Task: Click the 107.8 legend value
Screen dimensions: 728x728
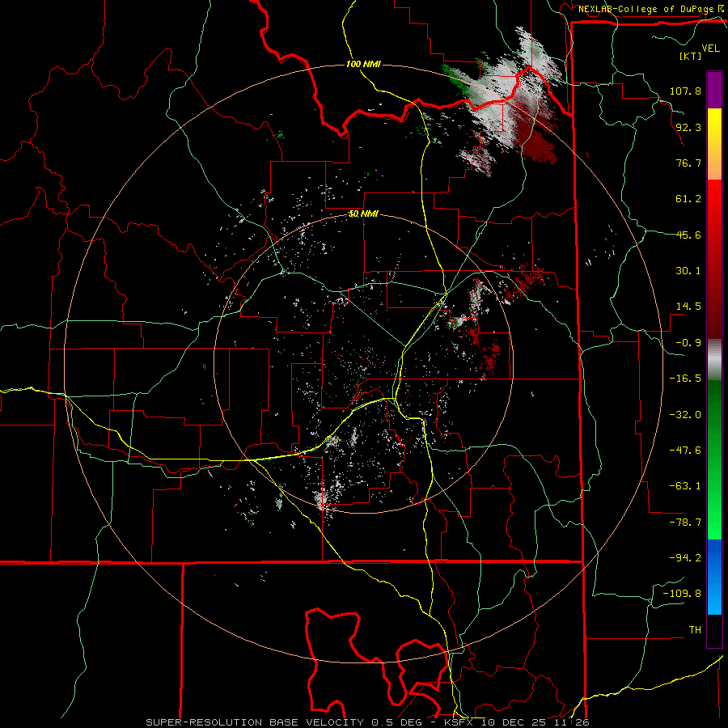Action: coord(685,91)
